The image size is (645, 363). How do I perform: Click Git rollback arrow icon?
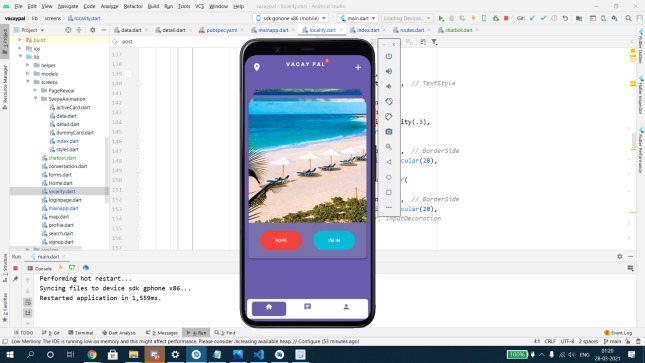[x=565, y=19]
